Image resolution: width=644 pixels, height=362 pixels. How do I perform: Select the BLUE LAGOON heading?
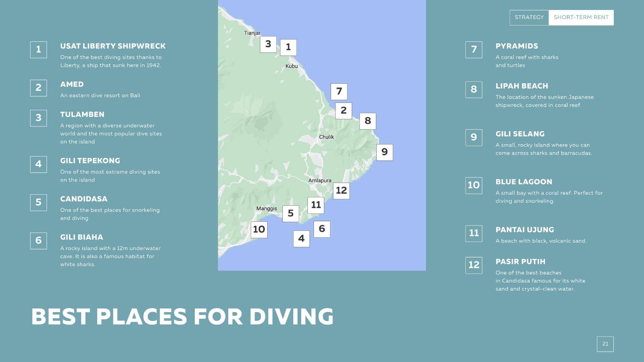(x=524, y=182)
